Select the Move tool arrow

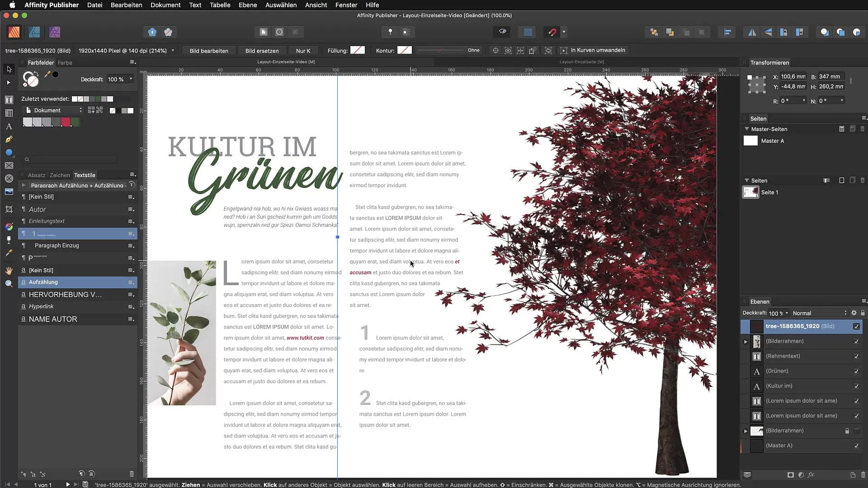9,69
